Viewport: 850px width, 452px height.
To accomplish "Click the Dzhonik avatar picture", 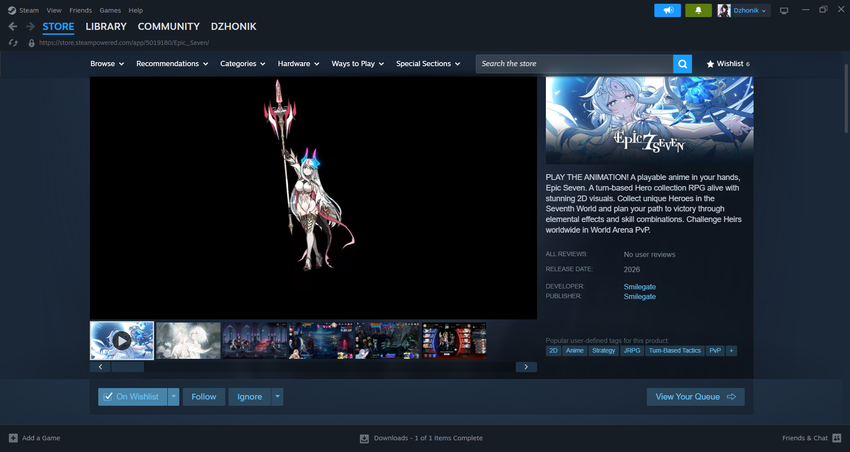I will pyautogui.click(x=724, y=10).
